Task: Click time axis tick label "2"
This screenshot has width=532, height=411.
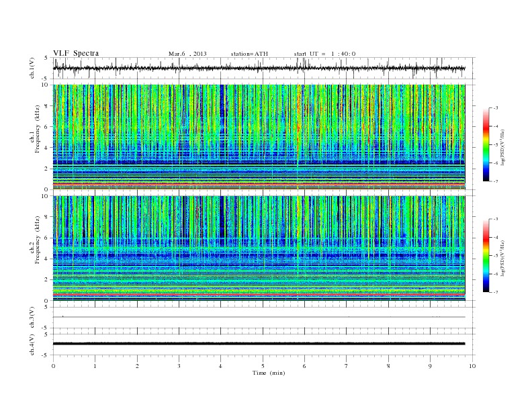Action: pos(137,366)
